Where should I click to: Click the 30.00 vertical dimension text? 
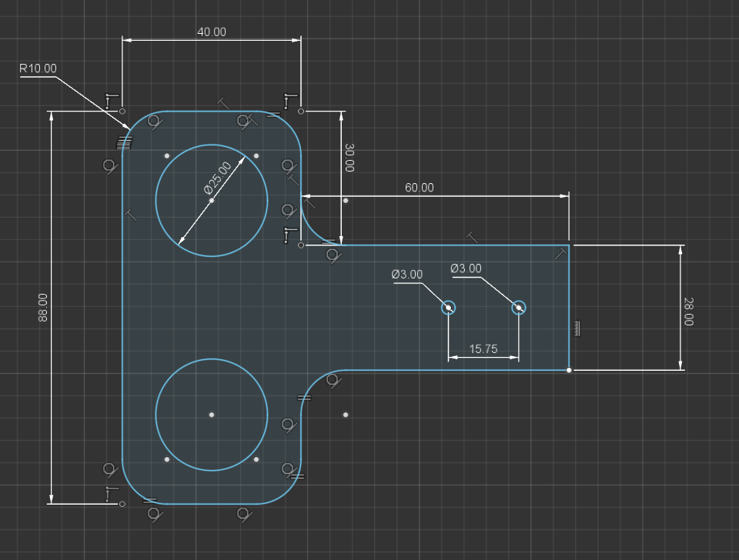(x=349, y=158)
